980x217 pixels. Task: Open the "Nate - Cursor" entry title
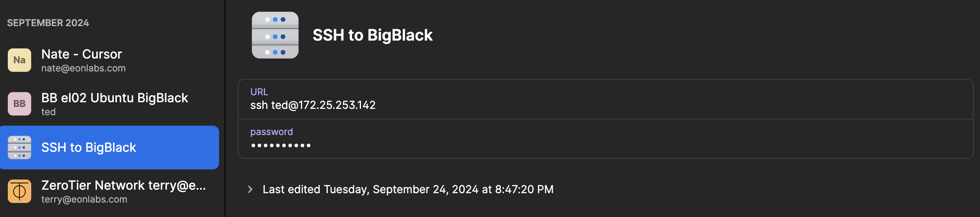[81, 54]
